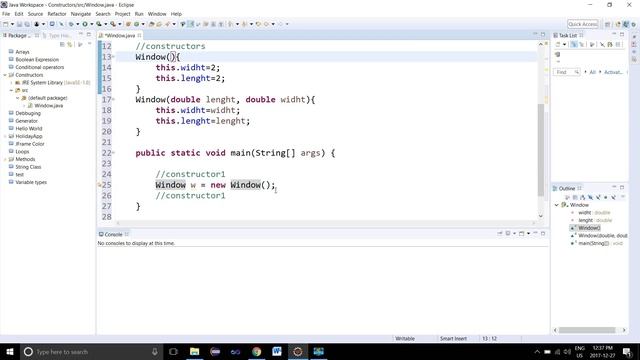Open the Word icon on taskbar
The height and width of the screenshot is (360, 640).
coord(277,351)
